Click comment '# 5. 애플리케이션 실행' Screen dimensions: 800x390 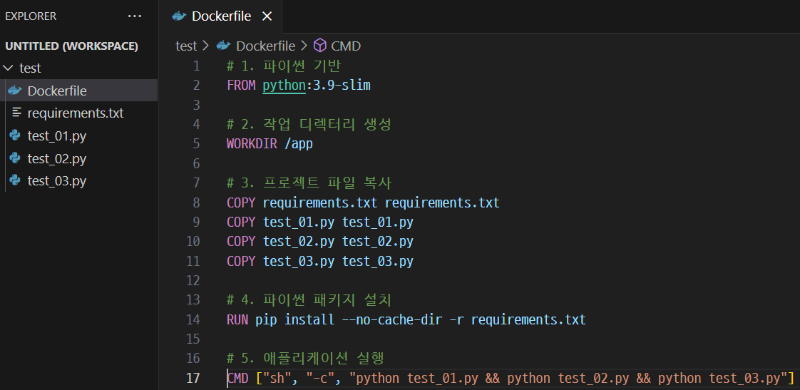[x=305, y=358]
